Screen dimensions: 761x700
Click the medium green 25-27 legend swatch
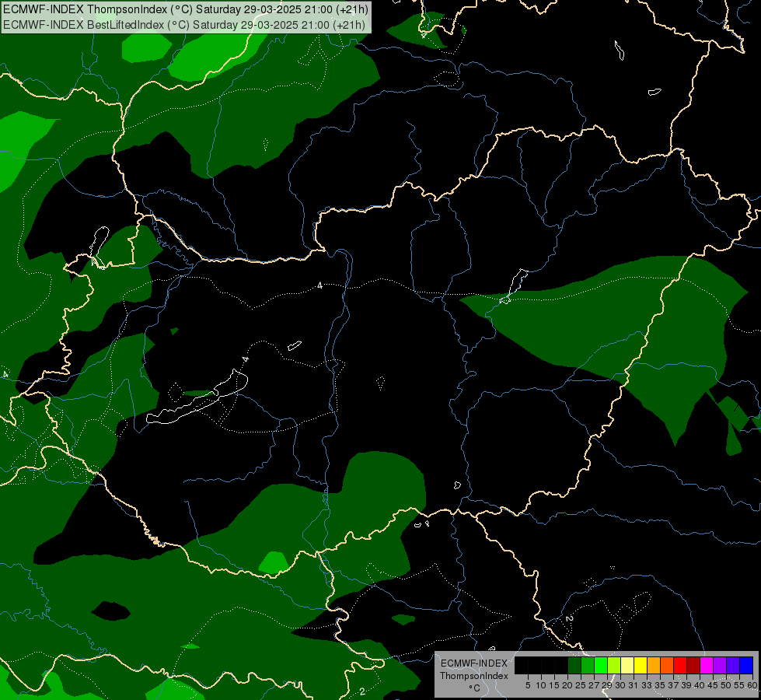pyautogui.click(x=588, y=665)
